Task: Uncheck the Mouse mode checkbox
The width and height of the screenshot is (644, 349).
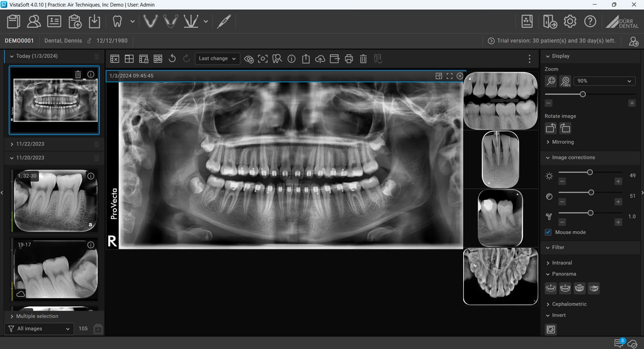Action: click(548, 232)
